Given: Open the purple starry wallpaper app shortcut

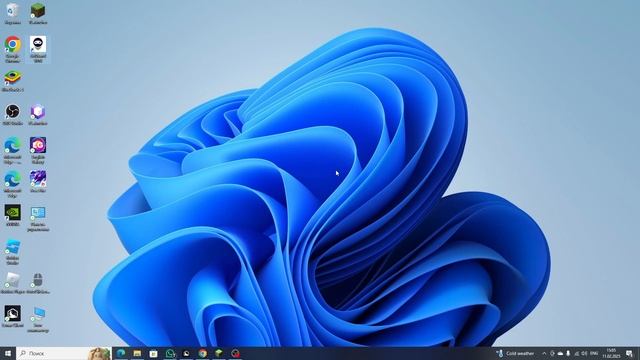Looking at the screenshot, I should click(38, 182).
